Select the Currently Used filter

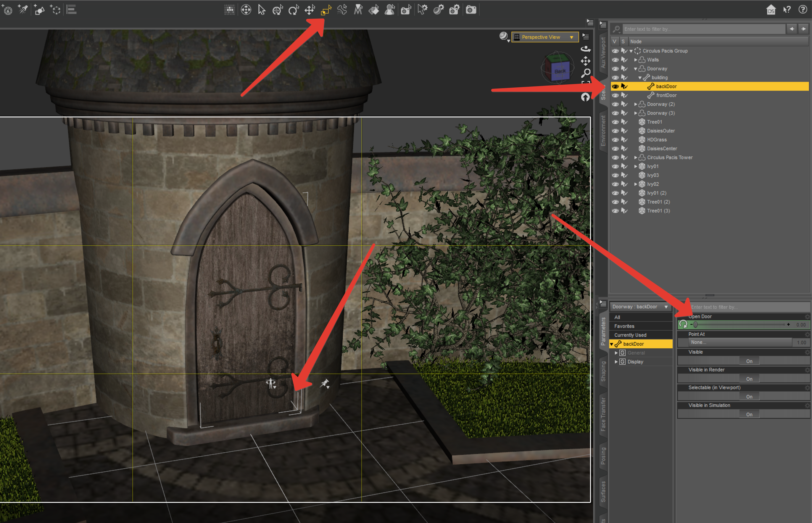630,335
